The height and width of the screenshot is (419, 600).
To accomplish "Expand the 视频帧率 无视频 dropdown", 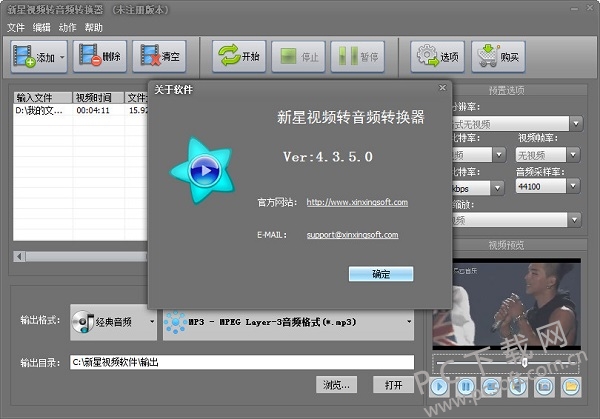I will tap(573, 155).
